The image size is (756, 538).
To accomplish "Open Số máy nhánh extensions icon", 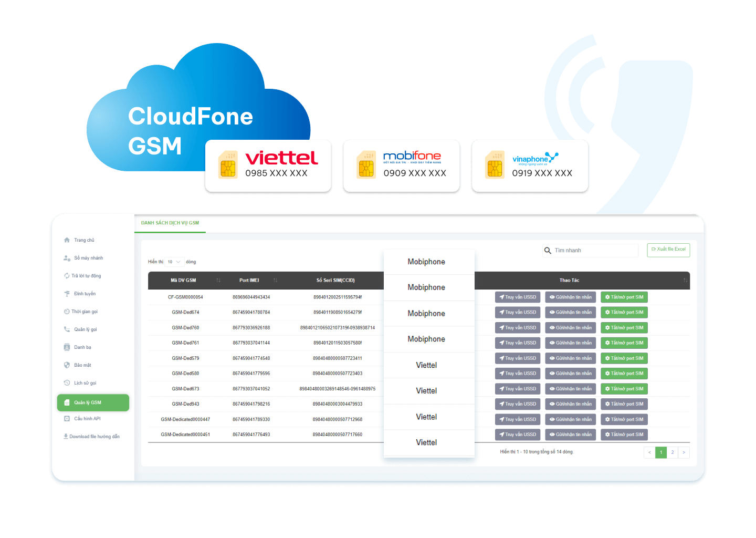I will (67, 258).
